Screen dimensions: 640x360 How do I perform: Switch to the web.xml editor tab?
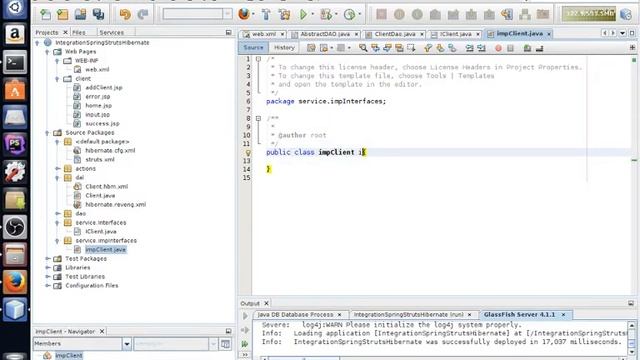(x=264, y=34)
